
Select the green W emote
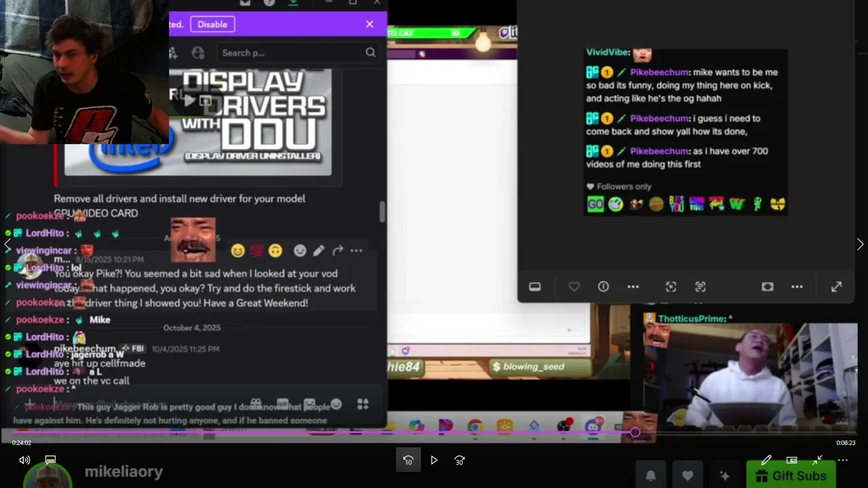(737, 204)
